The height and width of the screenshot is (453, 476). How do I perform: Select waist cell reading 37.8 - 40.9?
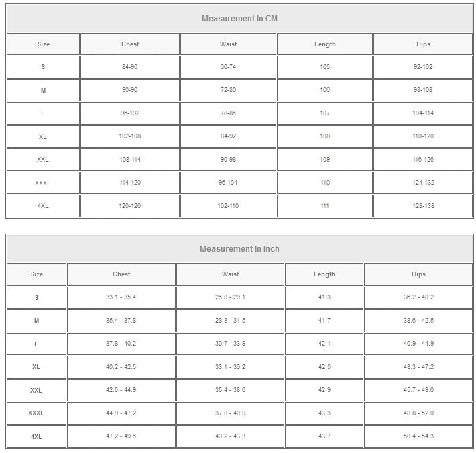coord(230,413)
